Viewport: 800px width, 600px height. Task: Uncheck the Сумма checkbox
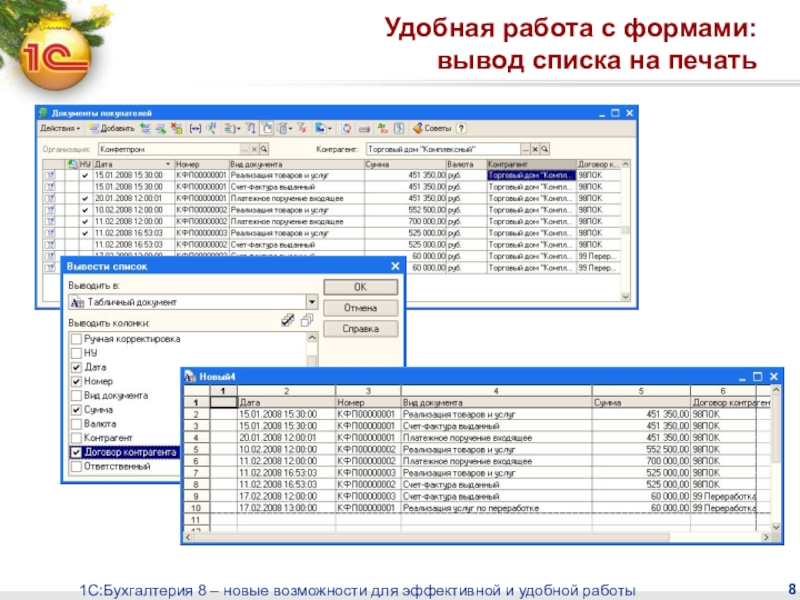76,410
